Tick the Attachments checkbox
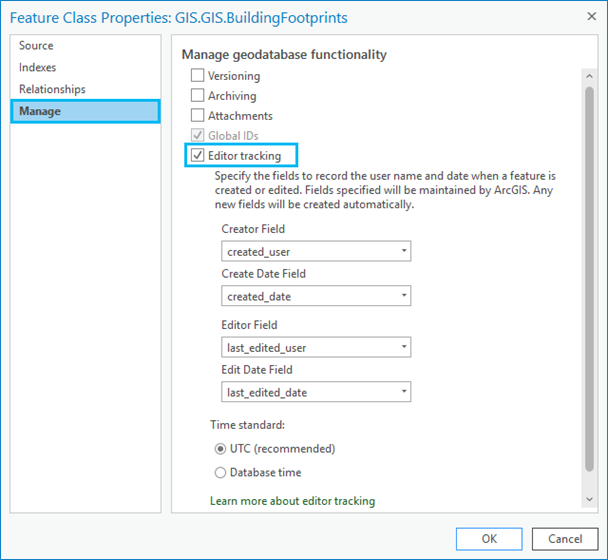 [198, 116]
